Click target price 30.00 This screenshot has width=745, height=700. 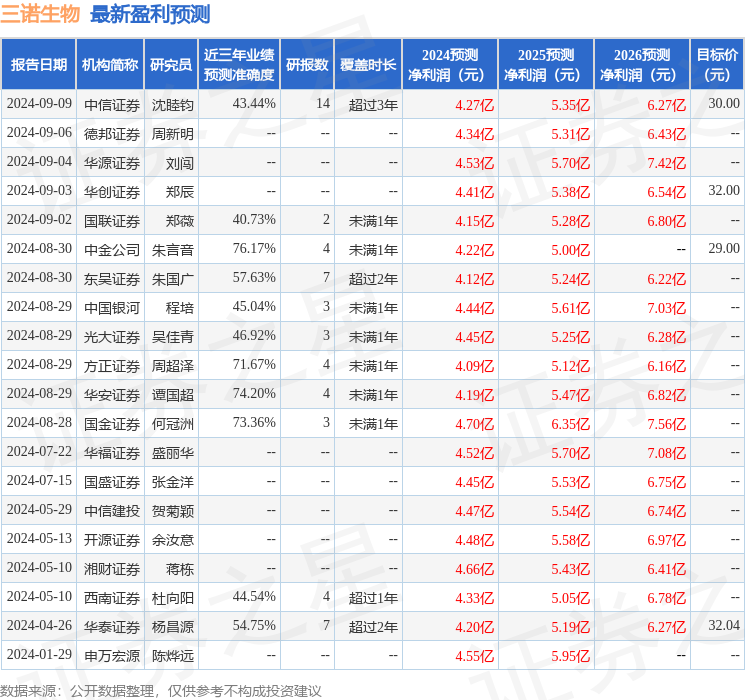click(x=724, y=103)
